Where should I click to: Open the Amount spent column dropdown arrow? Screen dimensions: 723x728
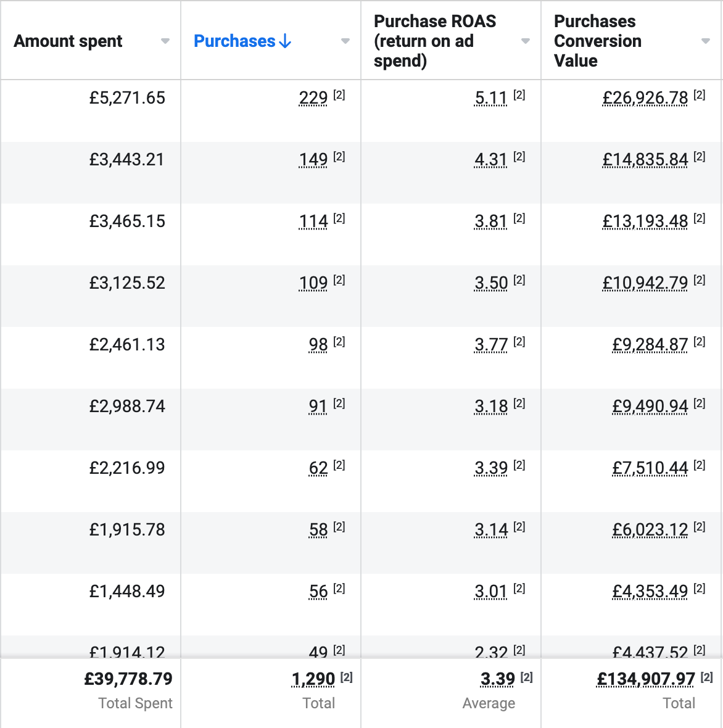[165, 41]
